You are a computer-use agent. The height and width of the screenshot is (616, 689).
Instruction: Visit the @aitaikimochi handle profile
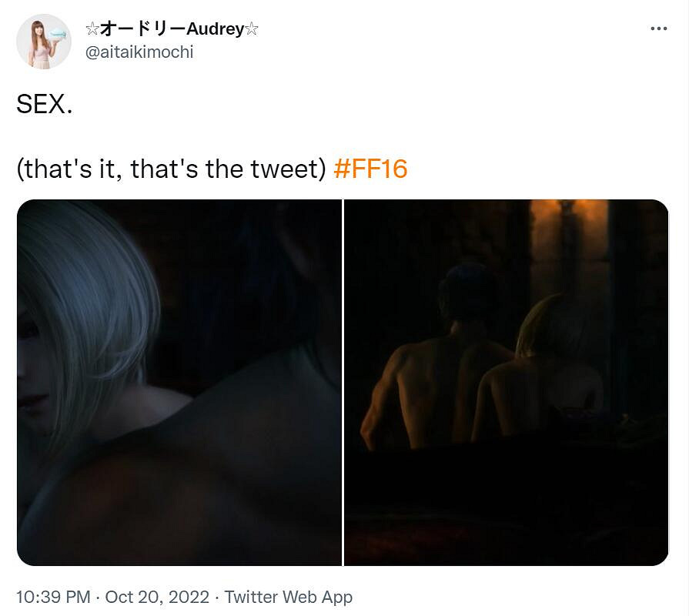pyautogui.click(x=139, y=52)
